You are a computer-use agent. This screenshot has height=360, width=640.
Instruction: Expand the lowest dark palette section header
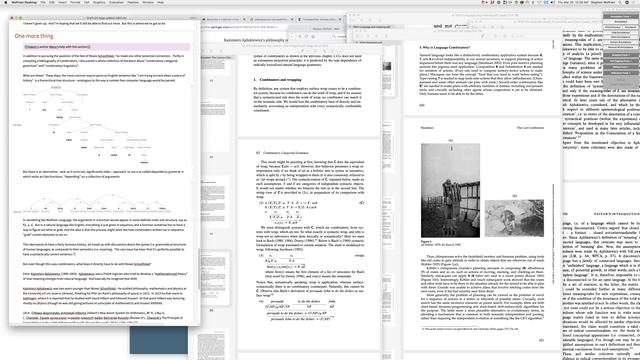coord(621,73)
